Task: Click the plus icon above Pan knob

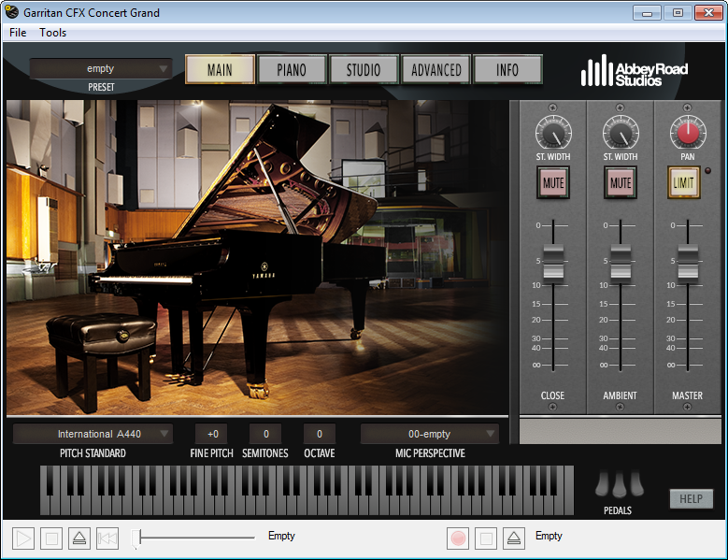Action: 687,108
